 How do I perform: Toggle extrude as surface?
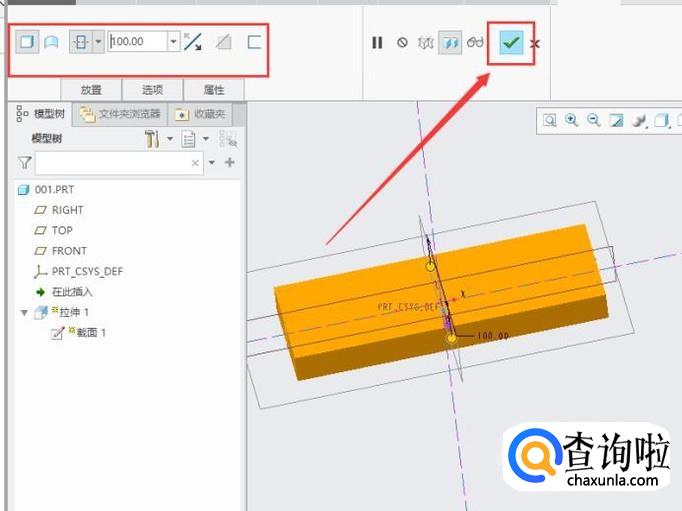coord(50,42)
